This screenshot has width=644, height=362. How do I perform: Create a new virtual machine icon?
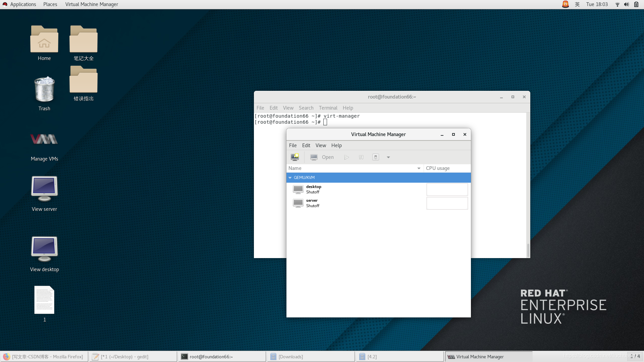[295, 157]
